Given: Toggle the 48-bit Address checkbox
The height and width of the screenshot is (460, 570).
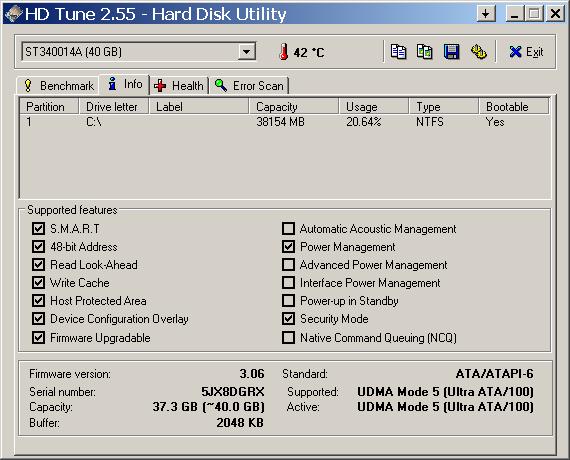Looking at the screenshot, I should tap(38, 247).
